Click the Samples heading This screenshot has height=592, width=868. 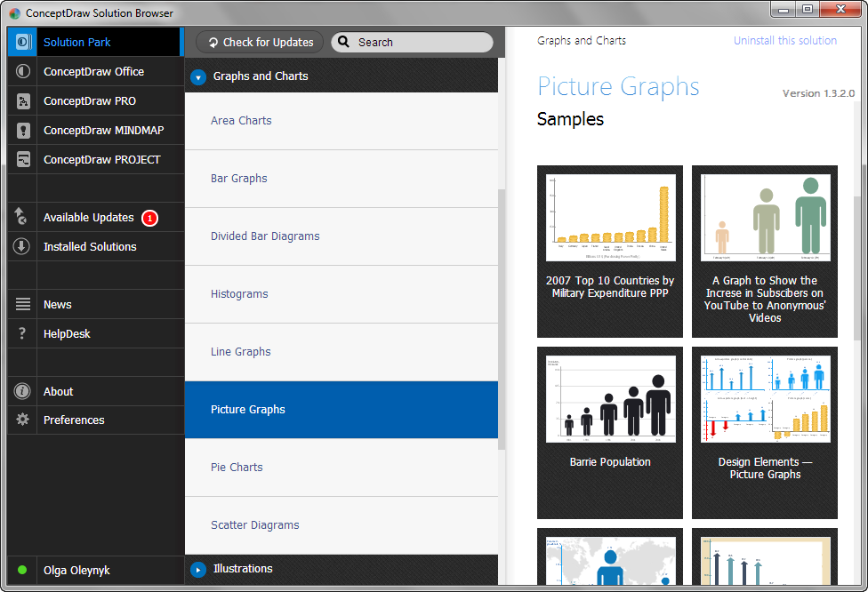(570, 119)
